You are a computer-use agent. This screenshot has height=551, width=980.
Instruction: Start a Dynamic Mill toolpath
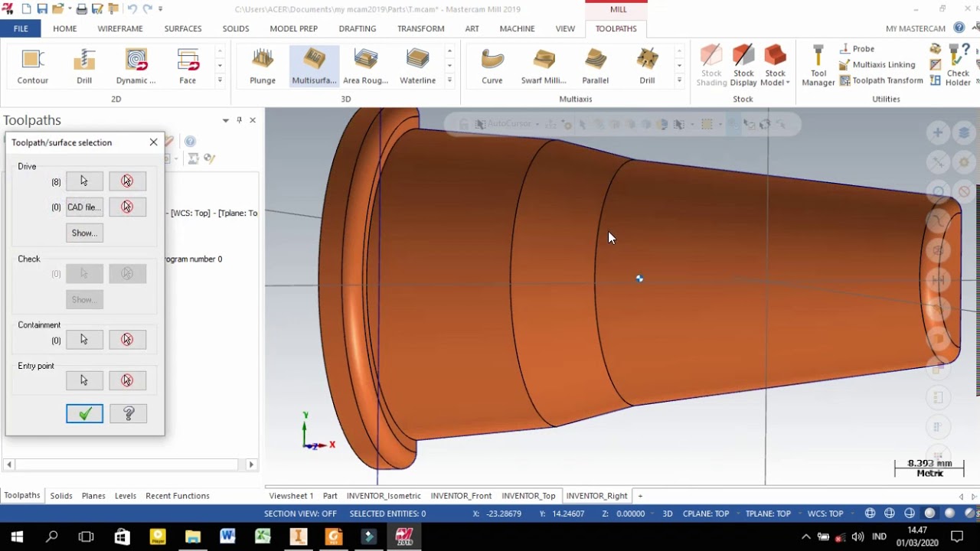pyautogui.click(x=136, y=67)
